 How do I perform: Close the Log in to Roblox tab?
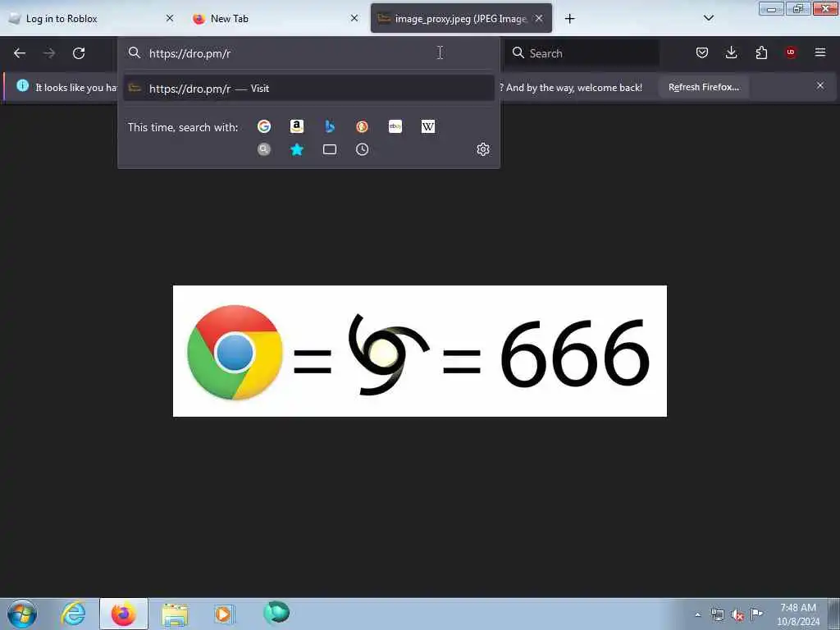[170, 18]
